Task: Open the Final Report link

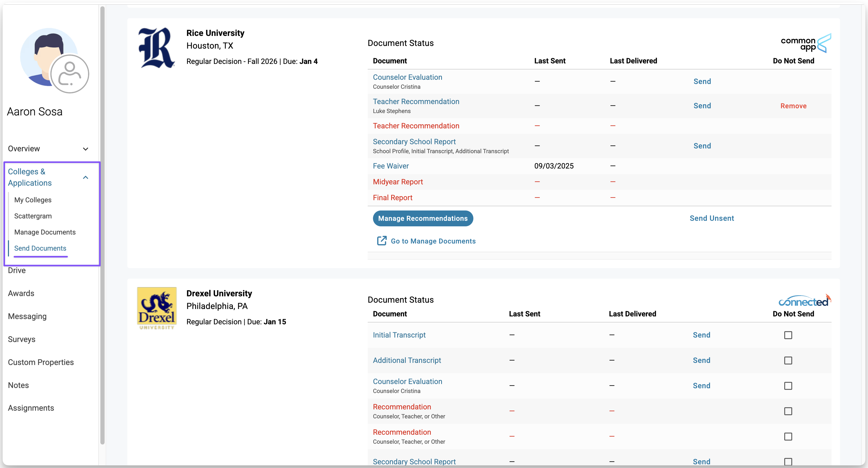Action: (393, 198)
